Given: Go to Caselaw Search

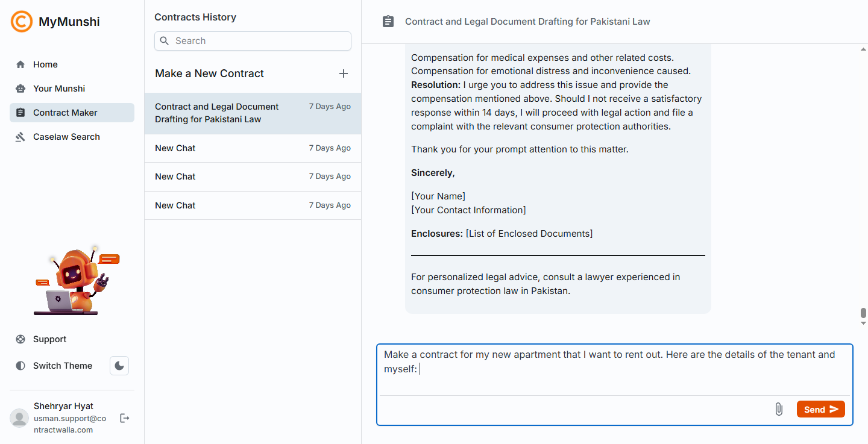Looking at the screenshot, I should (x=66, y=137).
